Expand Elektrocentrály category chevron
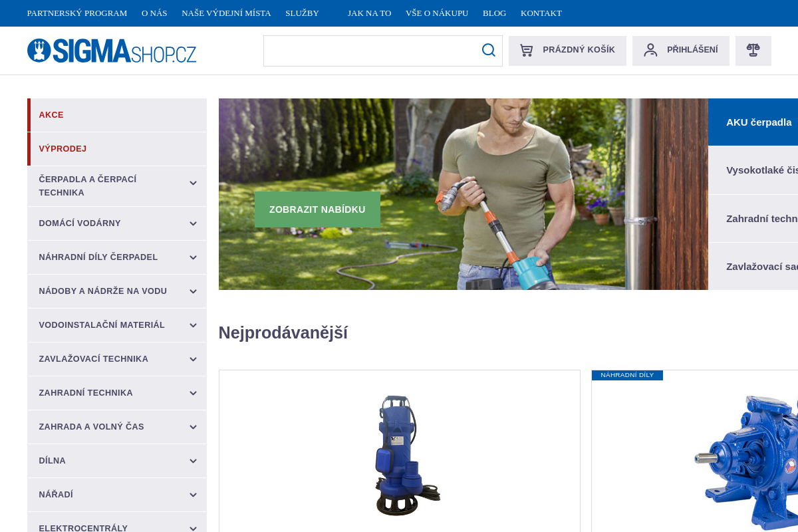Screen dimensions: 798x532 (x=193, y=529)
